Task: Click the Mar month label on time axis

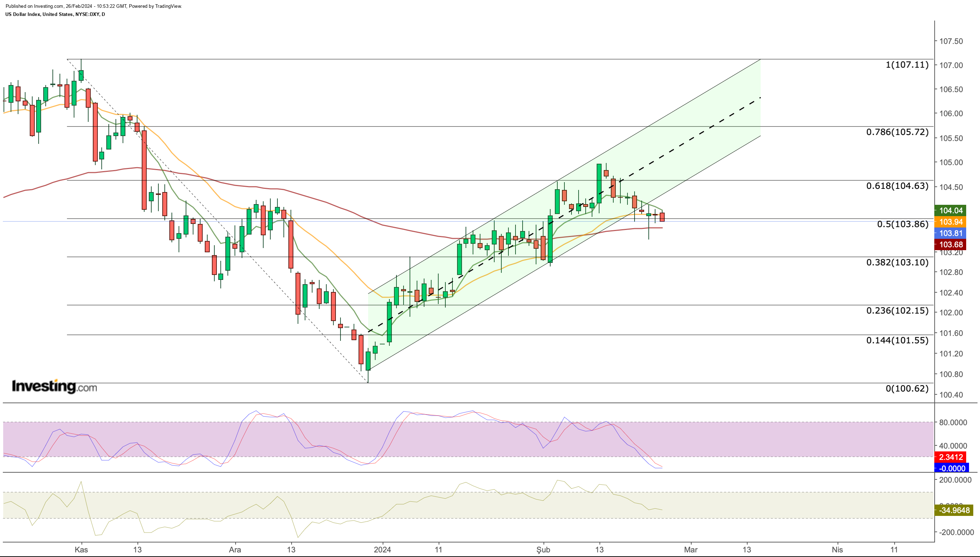Action: click(x=691, y=550)
